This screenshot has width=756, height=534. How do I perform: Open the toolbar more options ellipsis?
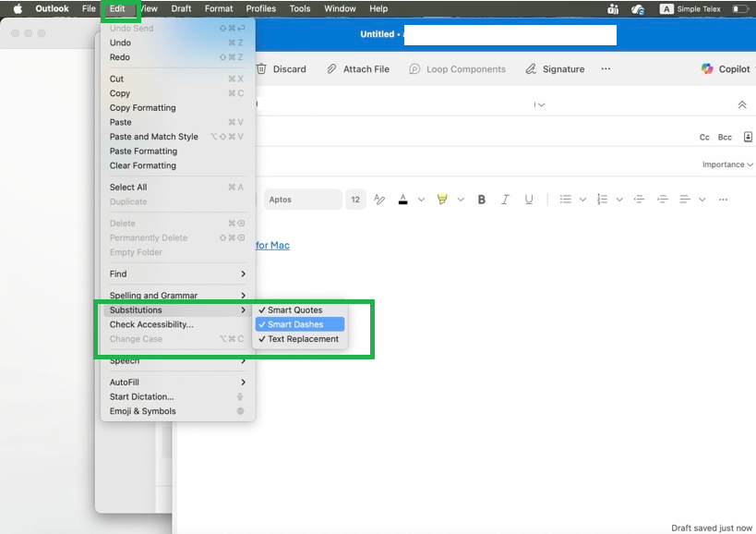[606, 69]
